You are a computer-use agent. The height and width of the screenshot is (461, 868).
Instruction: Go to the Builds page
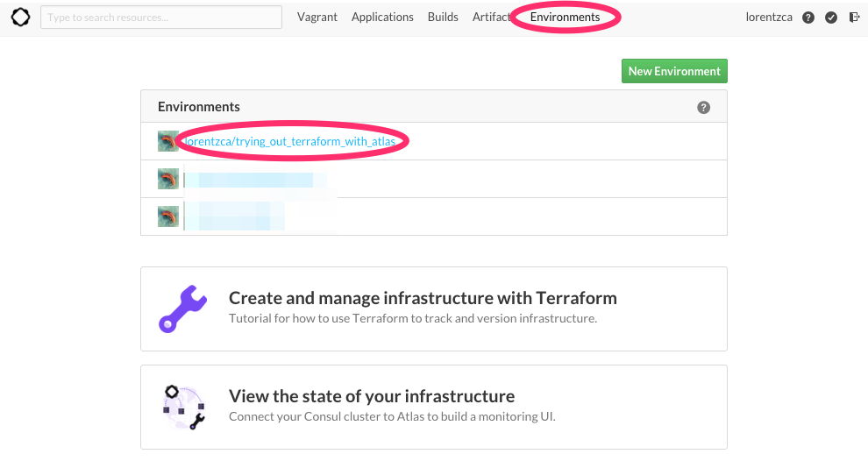[443, 18]
